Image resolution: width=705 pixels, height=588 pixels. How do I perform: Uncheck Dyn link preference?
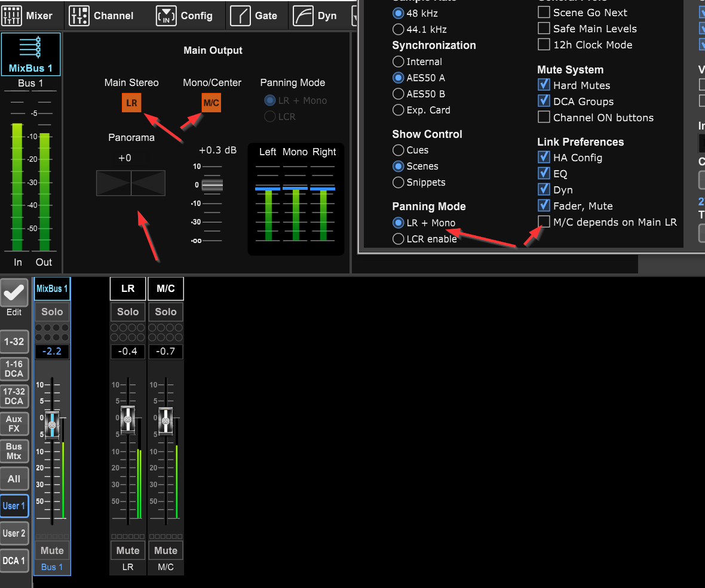pyautogui.click(x=544, y=190)
